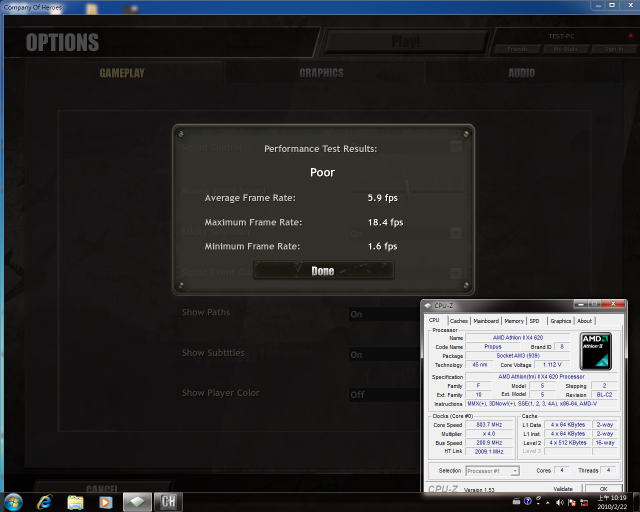Screen dimensions: 640x512
Task: Switch to the GRAPHICS options tab
Action: coord(322,73)
